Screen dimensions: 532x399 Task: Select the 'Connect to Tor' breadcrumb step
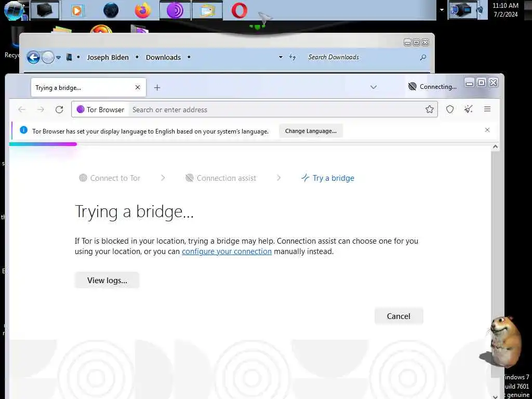tap(110, 178)
